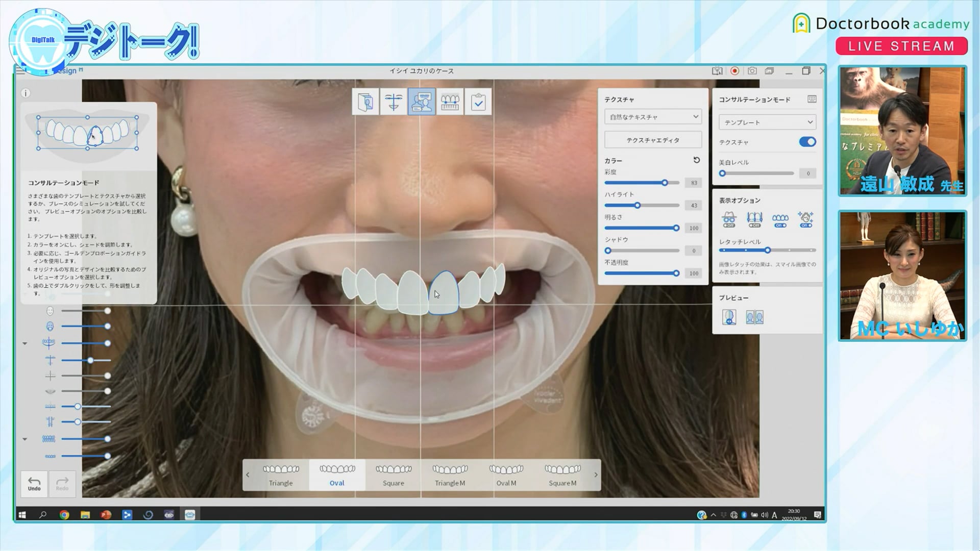The width and height of the screenshot is (980, 551).
Task: Open Chrome from the taskbar
Action: pyautogui.click(x=64, y=515)
